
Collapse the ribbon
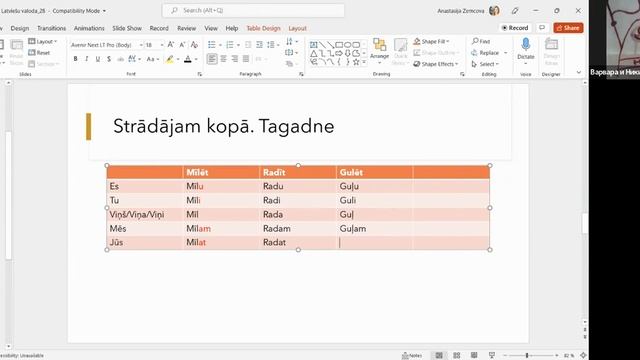[578, 72]
